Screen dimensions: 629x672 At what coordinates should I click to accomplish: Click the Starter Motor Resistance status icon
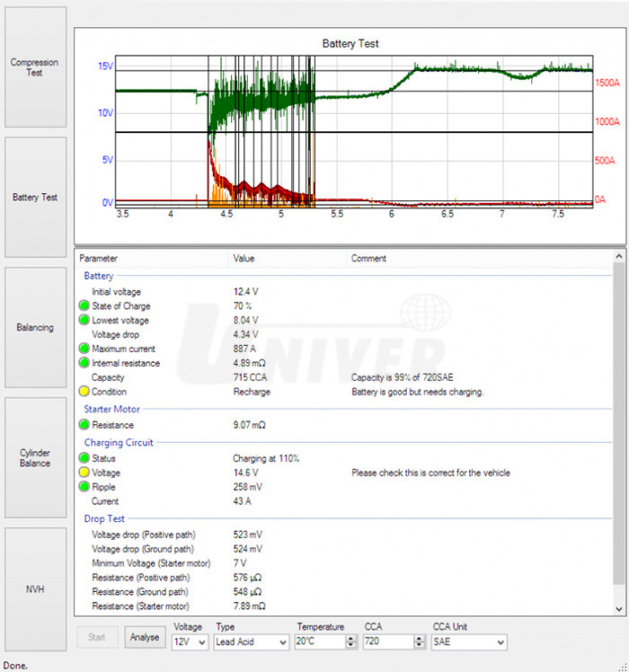84,425
